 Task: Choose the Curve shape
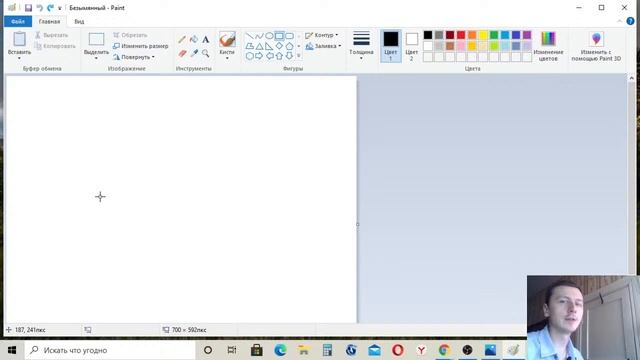[x=259, y=36]
